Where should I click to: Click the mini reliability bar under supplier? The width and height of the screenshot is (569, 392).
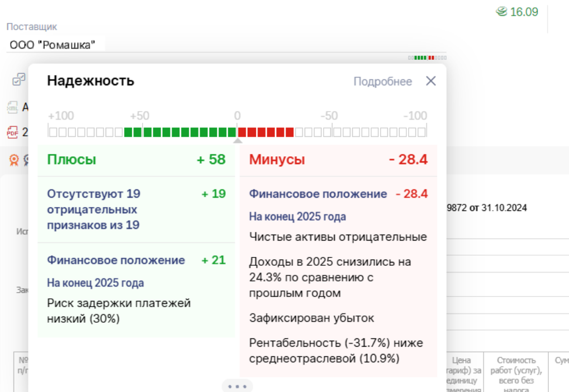(x=427, y=58)
